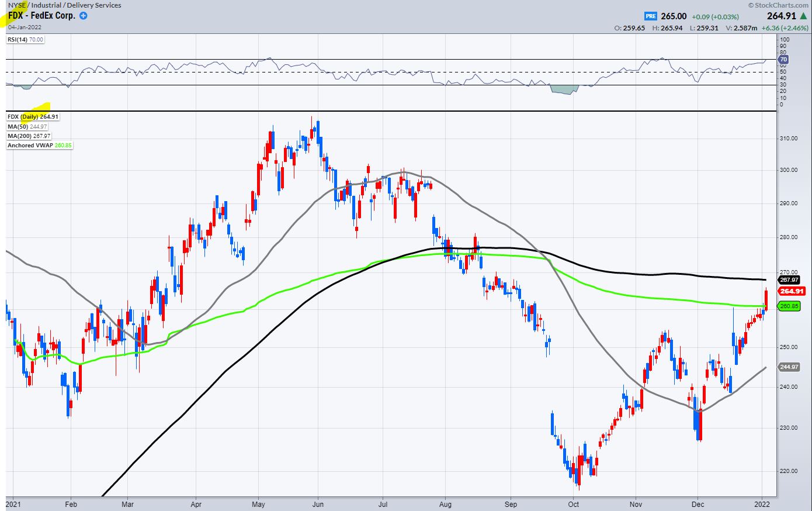Viewport: 812px width, 511px height.
Task: Click the May label on the time axis
Action: tap(258, 504)
